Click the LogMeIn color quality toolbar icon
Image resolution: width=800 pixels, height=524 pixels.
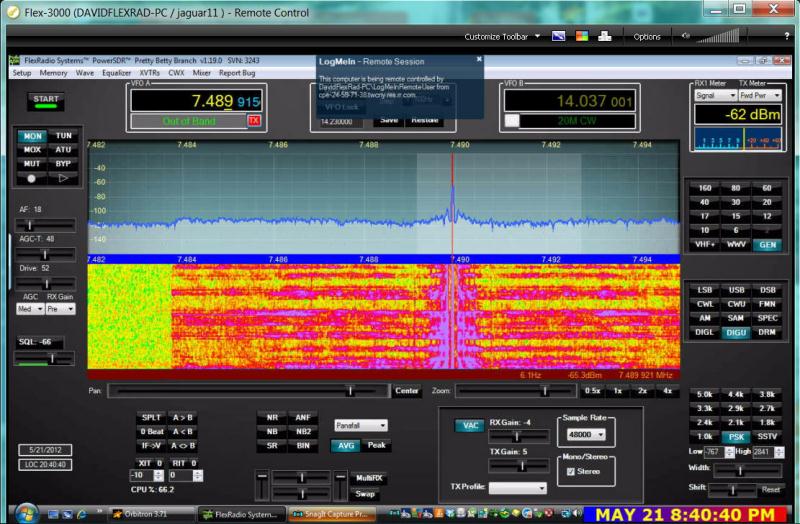coord(582,36)
